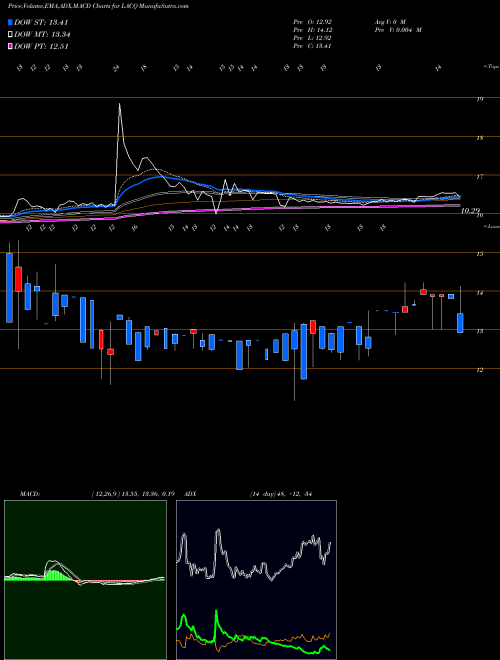This screenshot has height=660, width=500.
Task: Open the green MACD indicator chart
Action: pyautogui.click(x=85, y=580)
